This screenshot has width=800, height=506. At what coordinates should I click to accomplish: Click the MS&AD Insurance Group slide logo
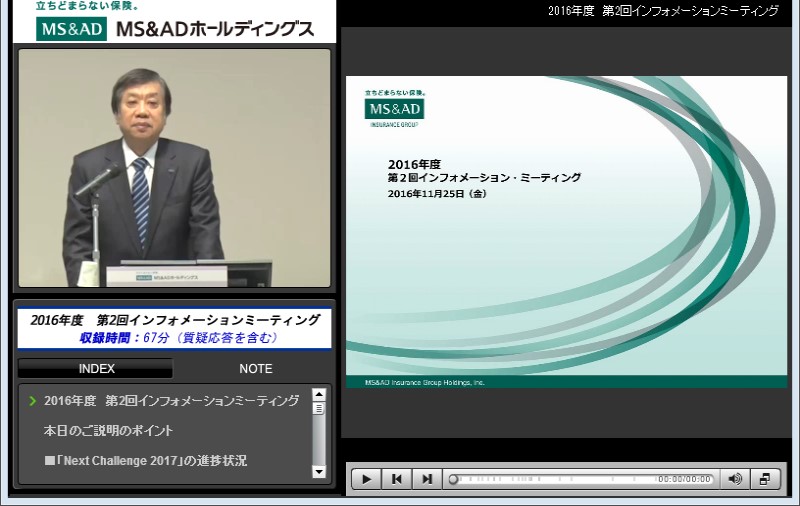click(394, 109)
